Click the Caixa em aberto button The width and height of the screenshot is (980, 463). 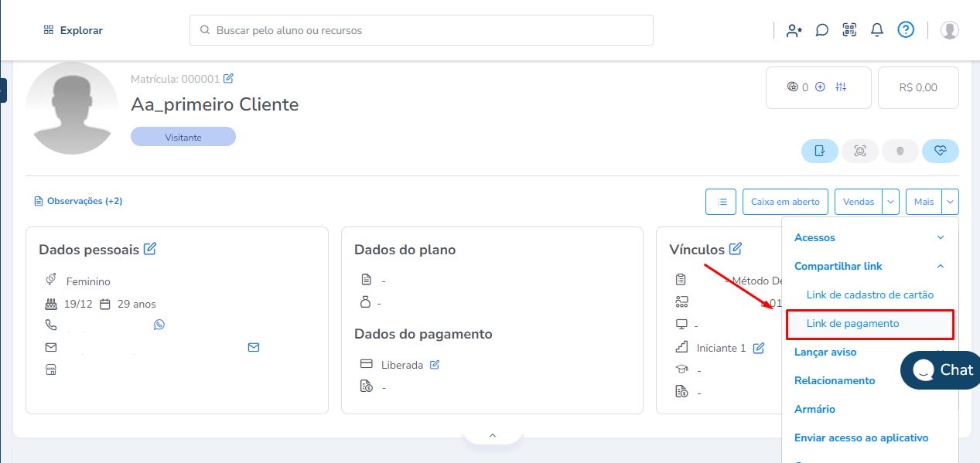(x=785, y=202)
